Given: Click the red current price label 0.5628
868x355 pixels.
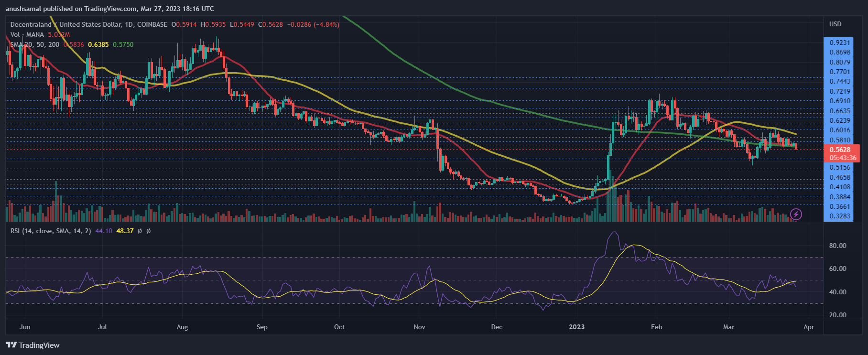Looking at the screenshot, I should [840, 150].
